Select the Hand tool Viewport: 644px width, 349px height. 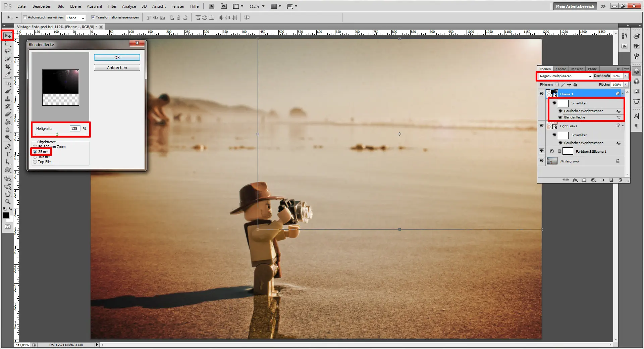pos(7,194)
